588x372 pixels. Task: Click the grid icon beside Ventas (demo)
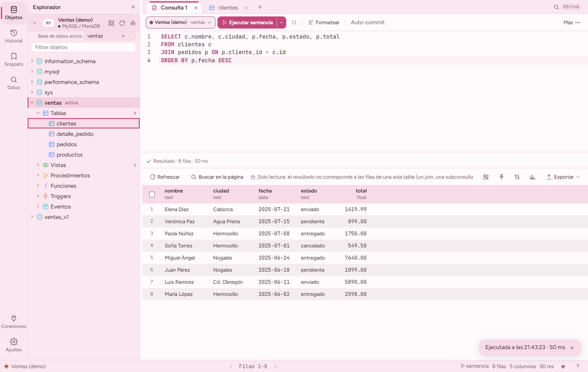(x=111, y=23)
